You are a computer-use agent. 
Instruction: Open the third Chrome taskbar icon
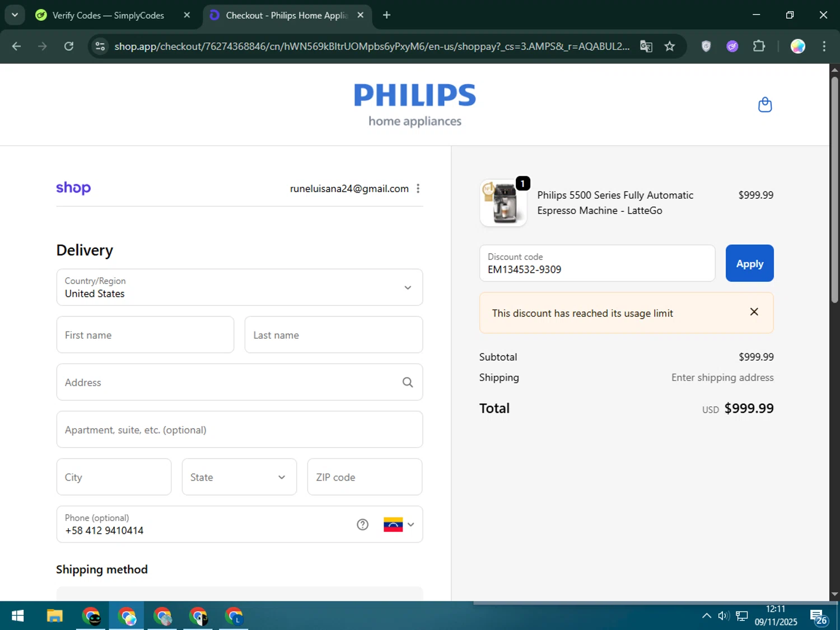click(162, 616)
